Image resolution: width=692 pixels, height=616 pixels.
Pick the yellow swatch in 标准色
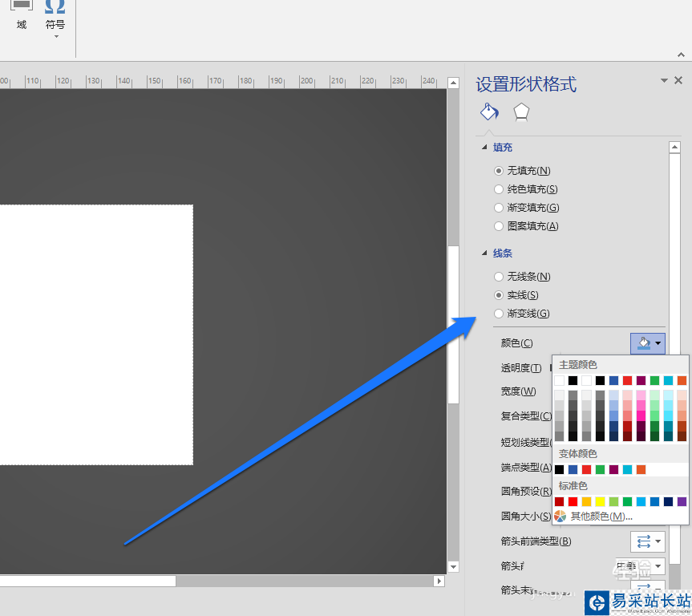[600, 501]
